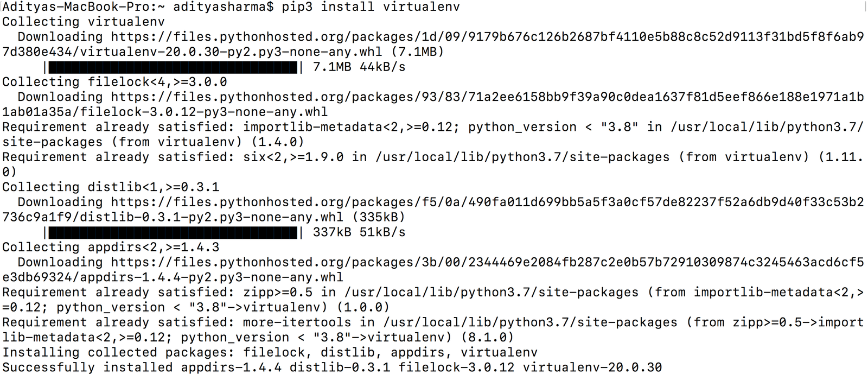Screen dimensions: 868x374
Task: Click the Successfully installed output line
Action: coord(332,367)
